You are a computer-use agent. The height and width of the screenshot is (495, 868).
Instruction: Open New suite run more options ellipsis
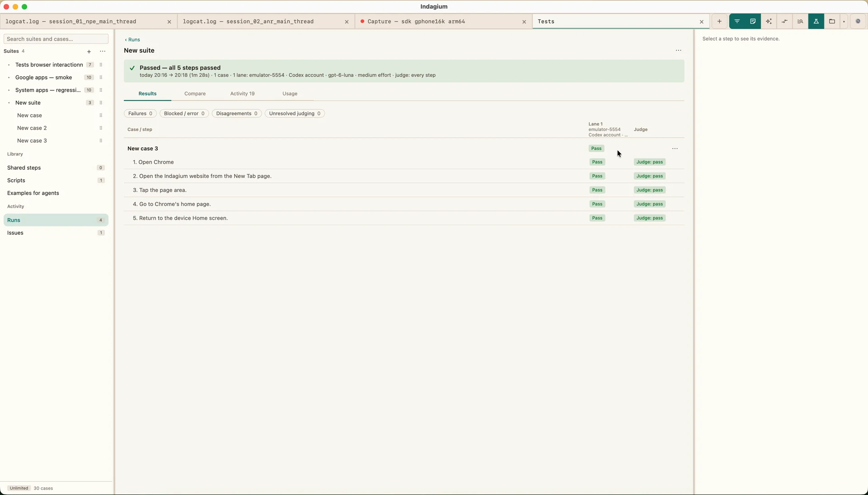(x=679, y=51)
